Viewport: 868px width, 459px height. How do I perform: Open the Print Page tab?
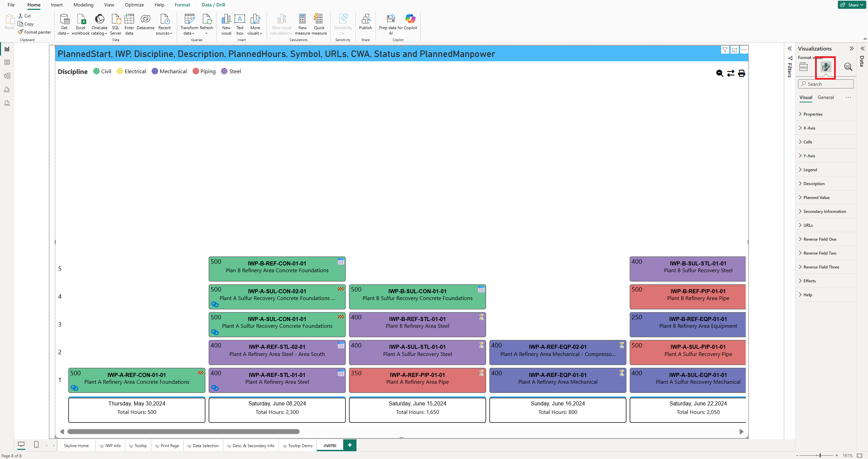coord(167,445)
